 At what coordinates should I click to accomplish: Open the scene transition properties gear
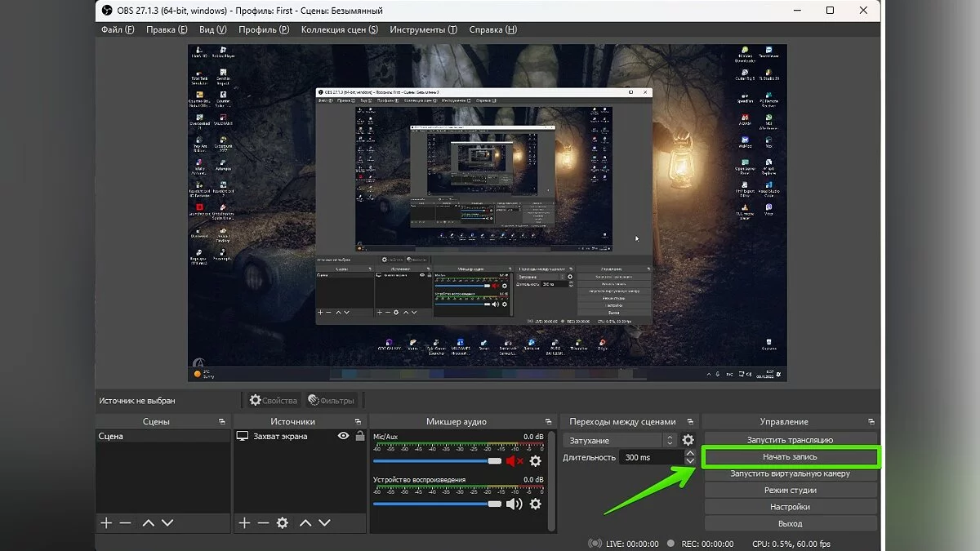coord(688,440)
